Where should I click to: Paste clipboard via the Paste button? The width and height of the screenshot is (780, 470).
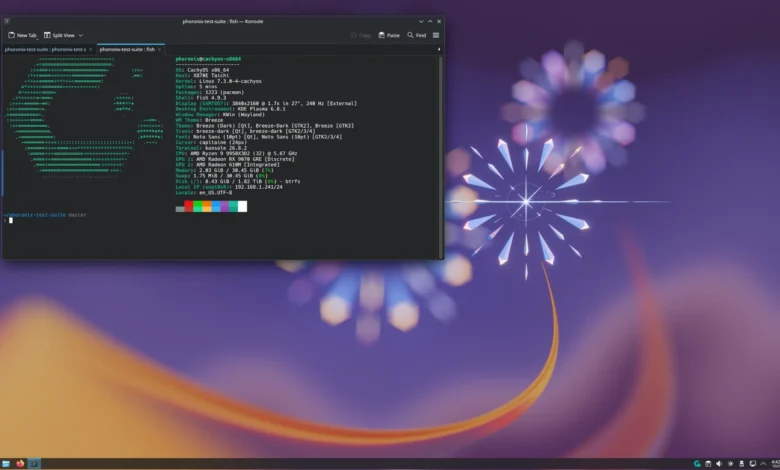click(x=389, y=35)
